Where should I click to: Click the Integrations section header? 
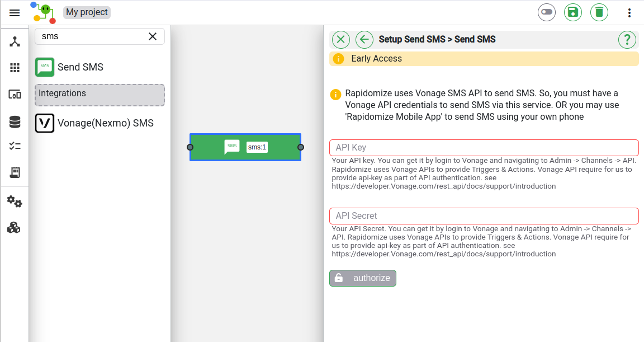(x=100, y=95)
